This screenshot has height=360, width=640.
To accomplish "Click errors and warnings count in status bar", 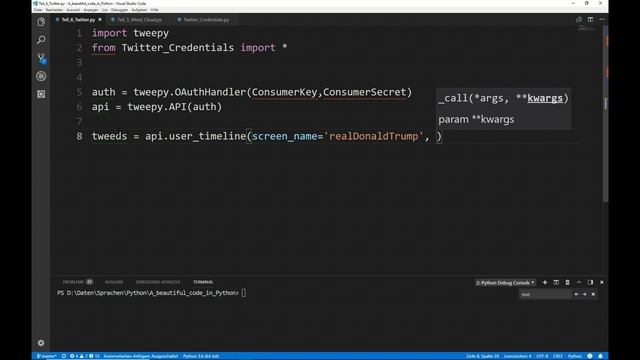I will (x=84, y=356).
